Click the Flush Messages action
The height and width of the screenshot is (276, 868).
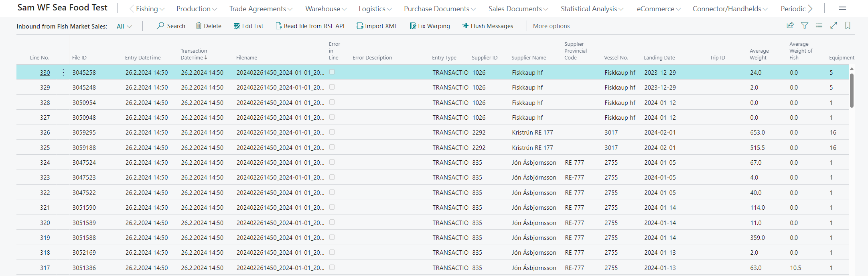487,26
